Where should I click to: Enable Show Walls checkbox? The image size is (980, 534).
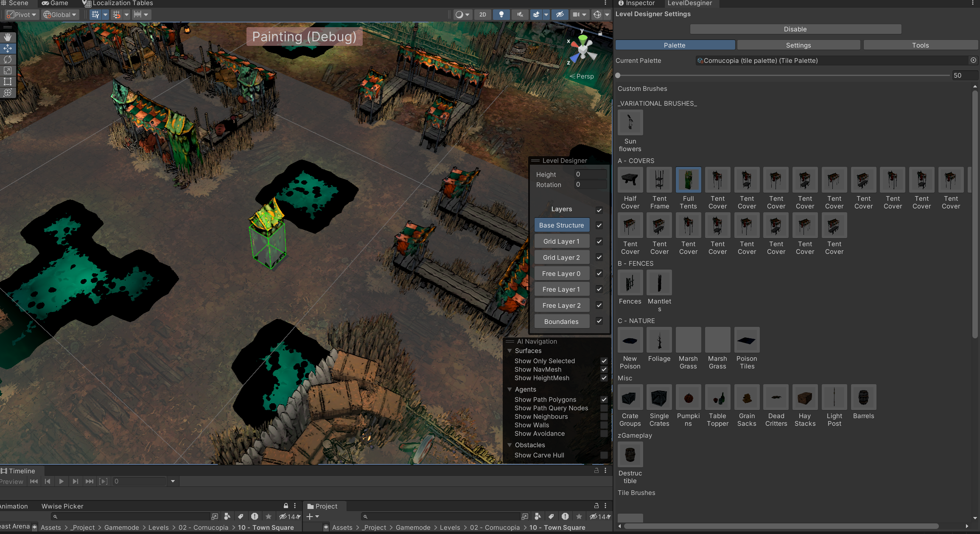pyautogui.click(x=604, y=425)
